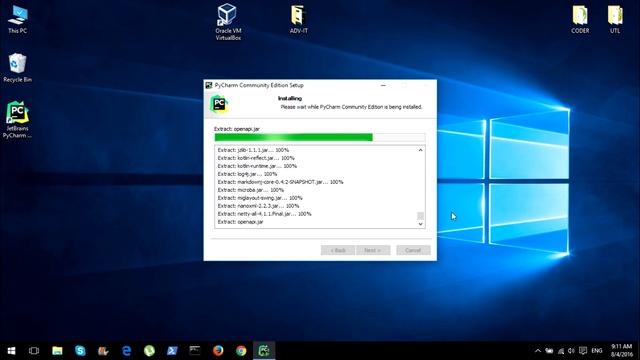The height and width of the screenshot is (360, 640).
Task: Select the ADV-IT folder icon
Action: pyautogui.click(x=299, y=19)
